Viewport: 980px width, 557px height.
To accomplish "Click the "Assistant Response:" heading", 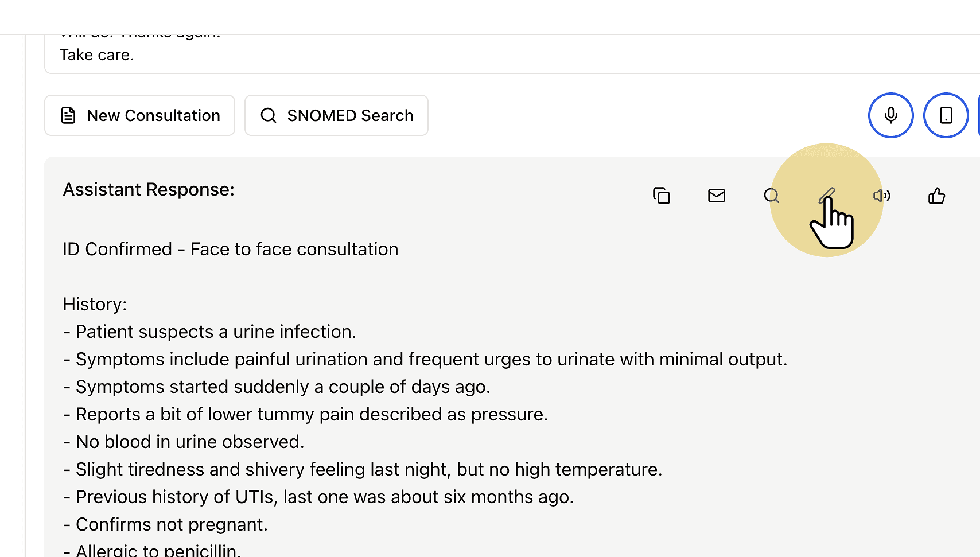I will tap(149, 189).
